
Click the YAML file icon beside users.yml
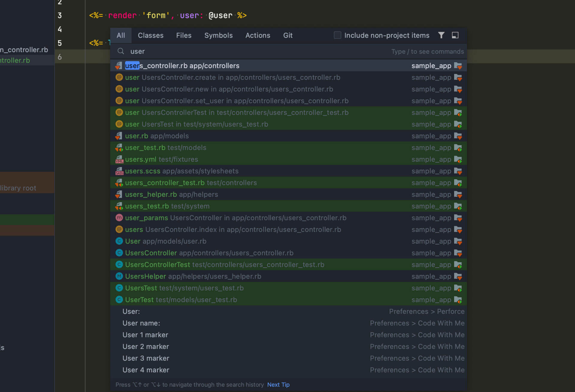(x=119, y=159)
